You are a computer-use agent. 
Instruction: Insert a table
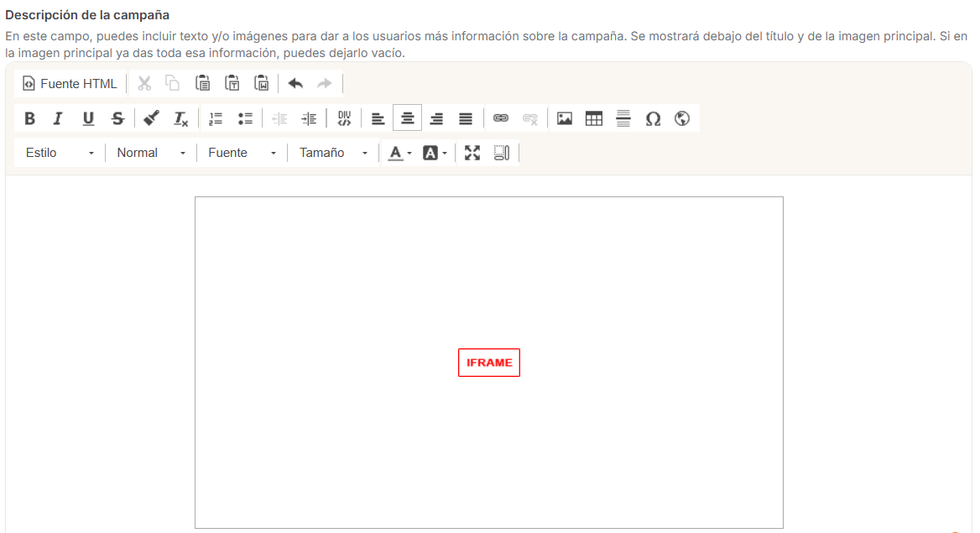click(x=594, y=118)
